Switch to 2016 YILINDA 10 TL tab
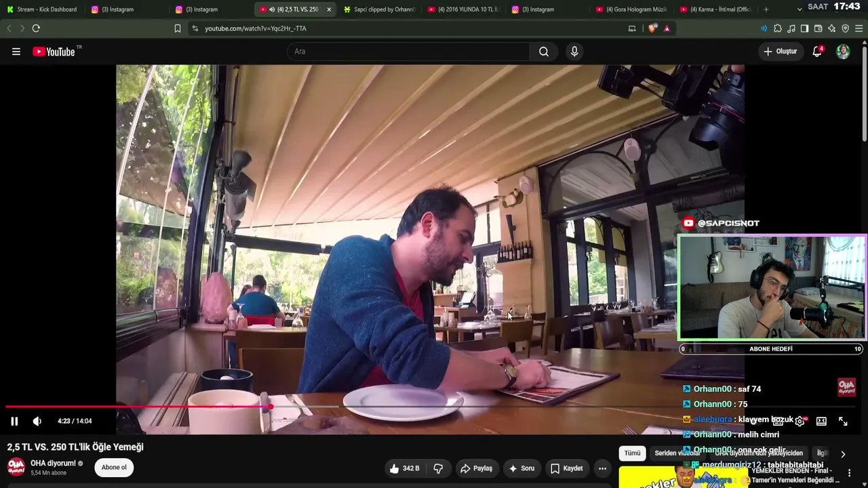 [464, 9]
